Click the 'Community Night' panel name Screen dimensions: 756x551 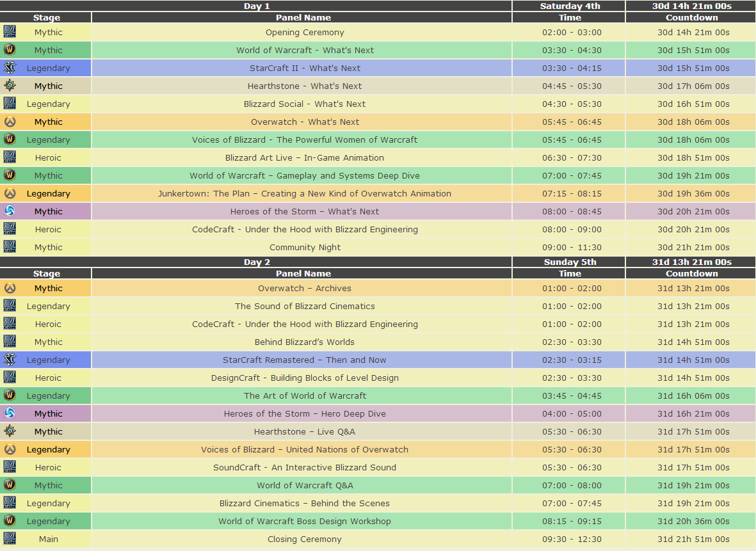[305, 247]
